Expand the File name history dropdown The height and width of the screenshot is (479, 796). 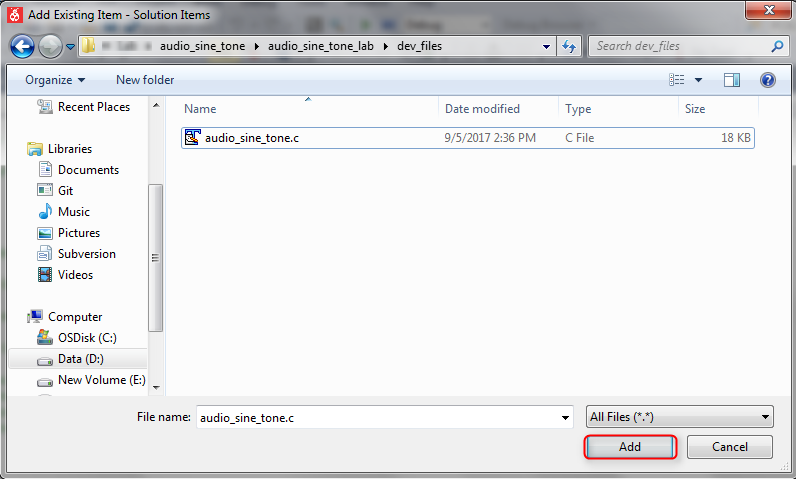tap(565, 417)
